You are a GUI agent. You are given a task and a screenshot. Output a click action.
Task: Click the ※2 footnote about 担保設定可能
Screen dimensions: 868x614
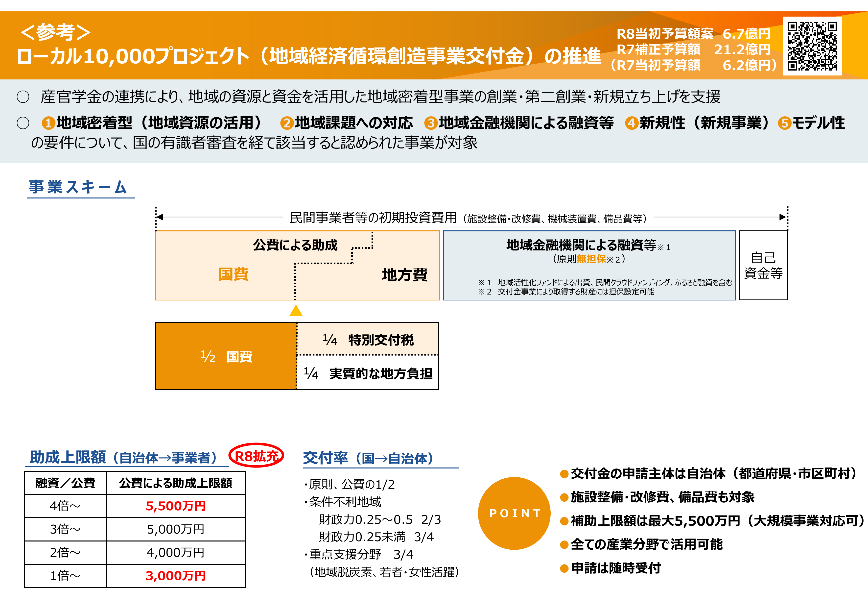click(x=566, y=292)
